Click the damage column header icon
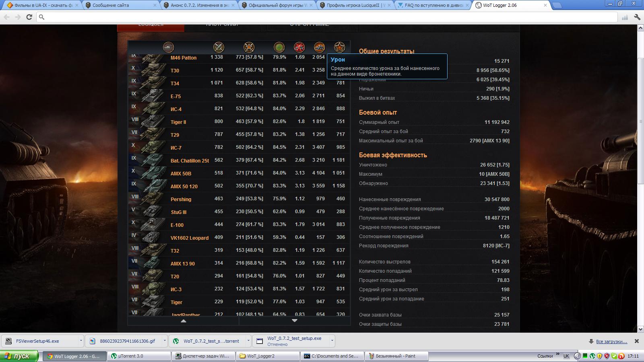The image size is (644, 362). point(319,47)
